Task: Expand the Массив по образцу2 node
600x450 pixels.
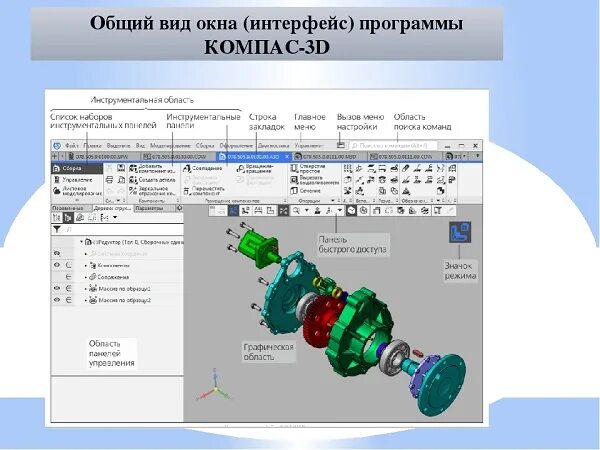Action: pyautogui.click(x=85, y=300)
